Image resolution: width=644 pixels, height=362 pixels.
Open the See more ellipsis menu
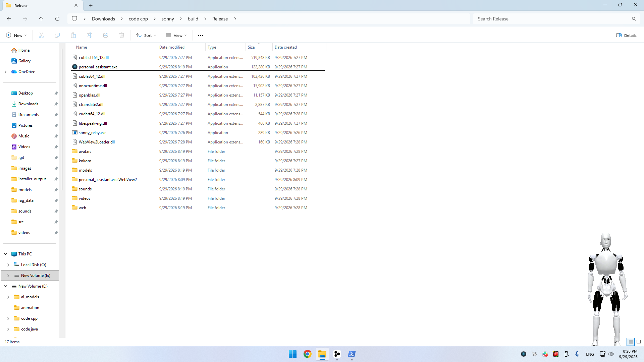pos(201,35)
